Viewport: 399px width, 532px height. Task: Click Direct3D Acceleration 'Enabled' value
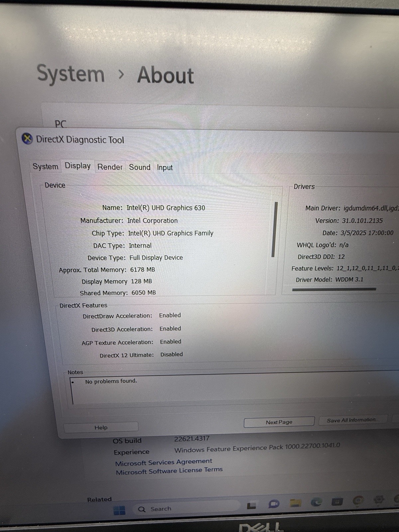tap(170, 329)
